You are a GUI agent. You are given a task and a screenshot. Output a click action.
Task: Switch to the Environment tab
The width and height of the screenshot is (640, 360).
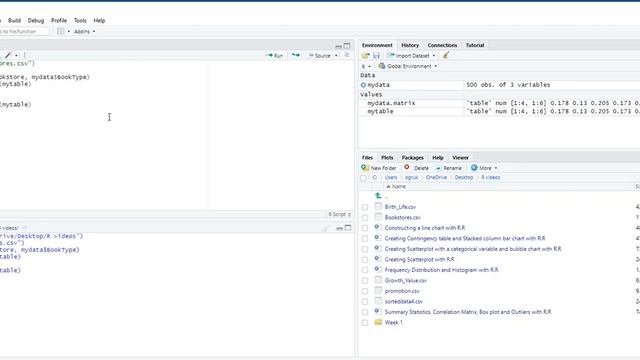[377, 45]
